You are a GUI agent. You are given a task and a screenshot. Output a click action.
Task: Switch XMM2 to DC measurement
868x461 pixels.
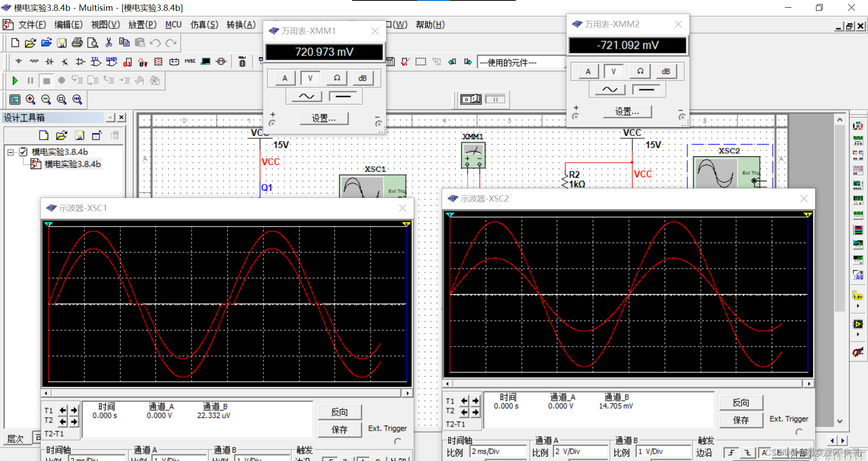(646, 89)
